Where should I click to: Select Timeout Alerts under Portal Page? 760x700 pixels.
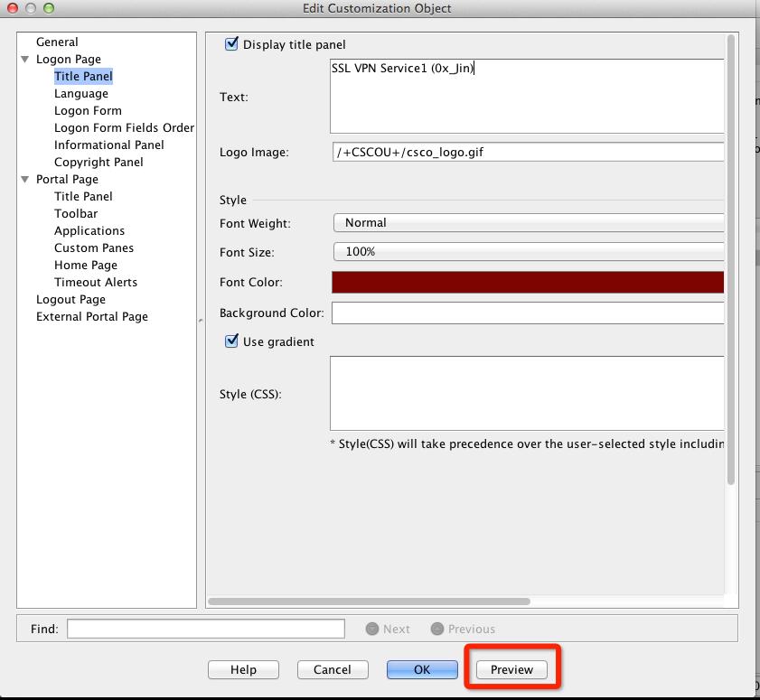click(x=96, y=282)
